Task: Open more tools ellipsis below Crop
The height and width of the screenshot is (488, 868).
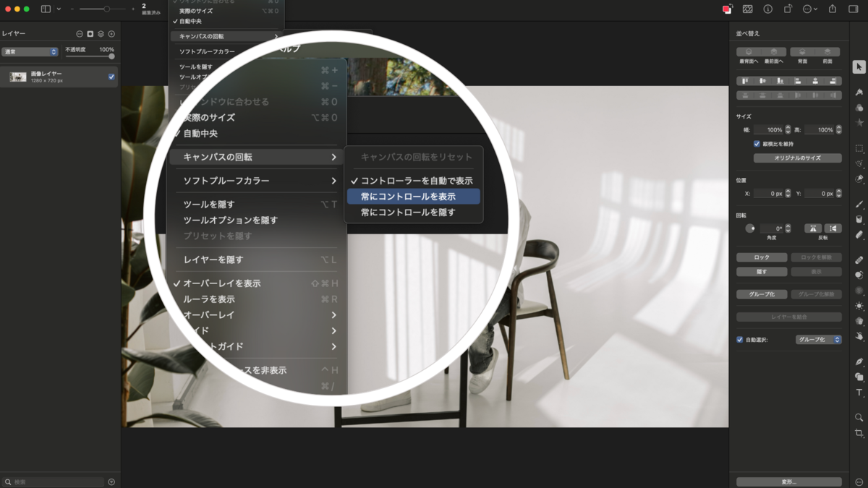Action: (859, 482)
